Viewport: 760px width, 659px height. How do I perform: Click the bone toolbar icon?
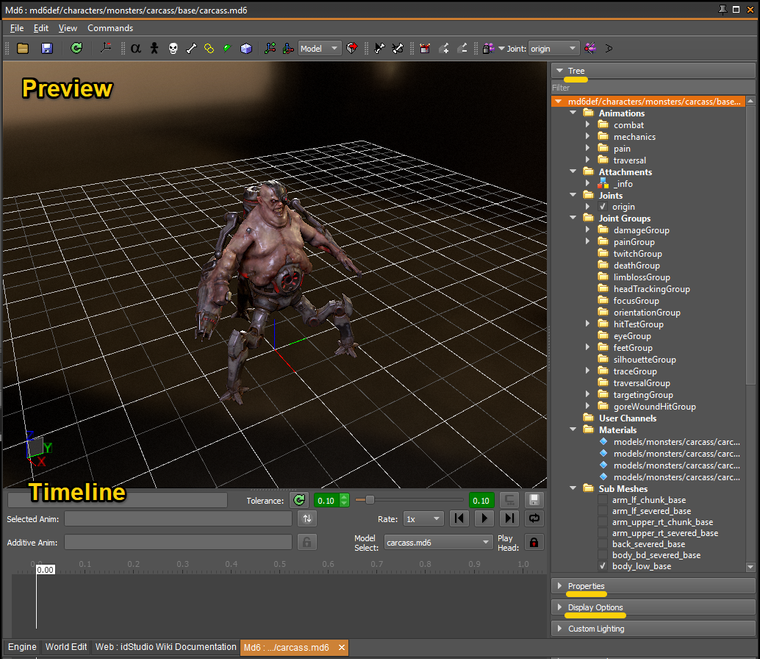[191, 48]
